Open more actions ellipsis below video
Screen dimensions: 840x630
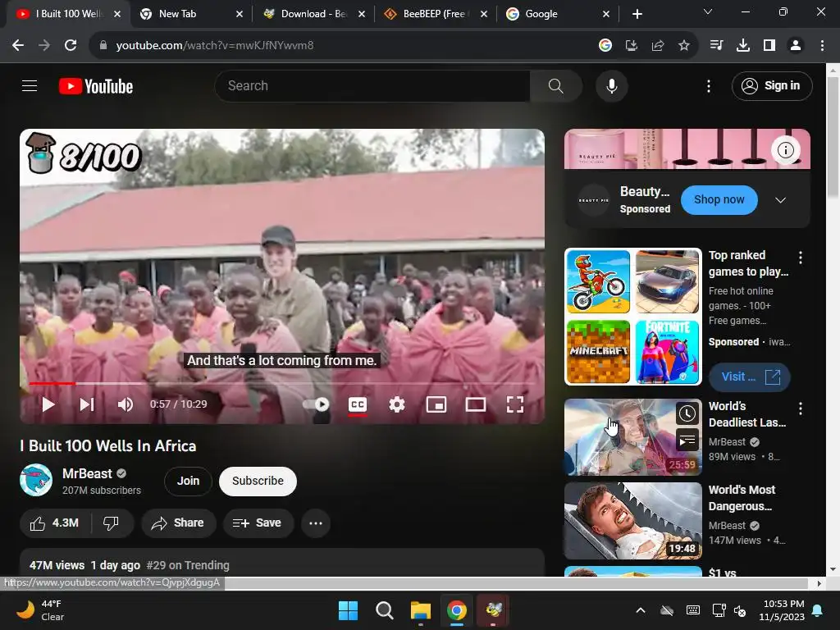316,523
